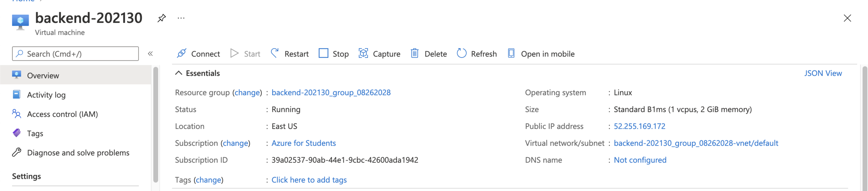This screenshot has height=191, width=868.
Task: Click subscription ID 39a02537-90ab-44e1-9cbc-42600ada1942
Action: pos(345,160)
